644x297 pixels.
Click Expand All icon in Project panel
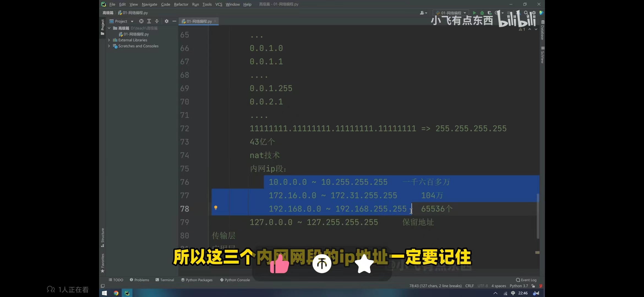tap(149, 21)
